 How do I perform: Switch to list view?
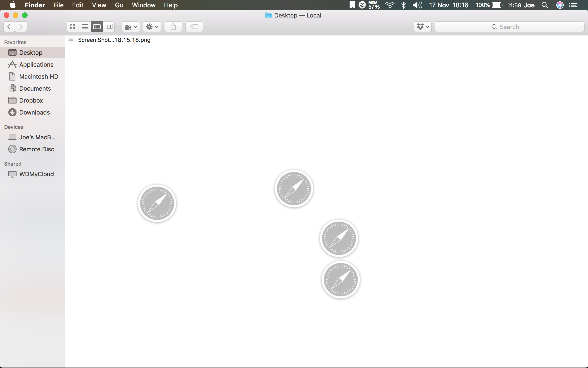point(85,27)
